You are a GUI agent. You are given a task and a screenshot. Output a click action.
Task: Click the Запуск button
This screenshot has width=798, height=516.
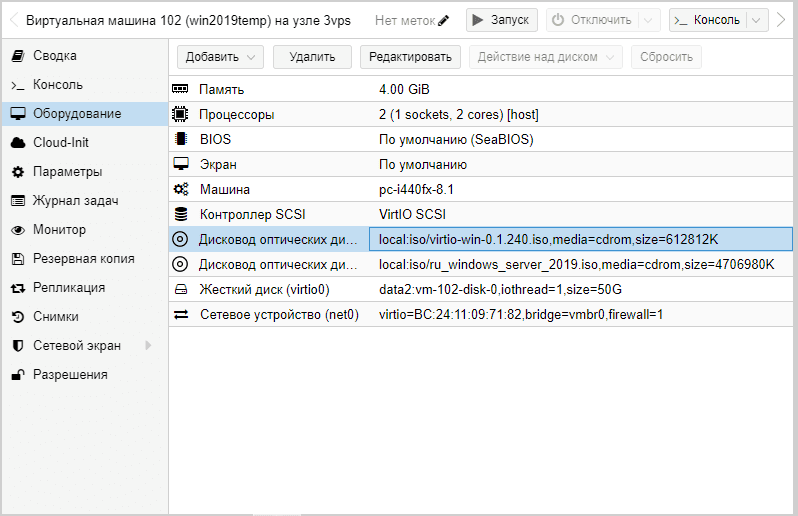(501, 20)
